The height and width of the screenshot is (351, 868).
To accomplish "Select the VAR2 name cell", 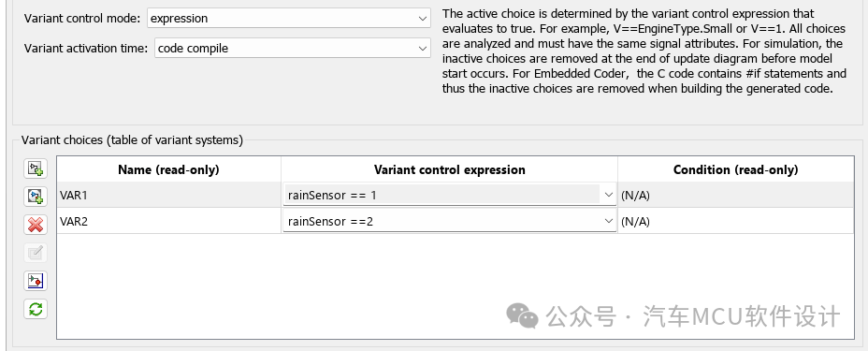I will click(169, 222).
